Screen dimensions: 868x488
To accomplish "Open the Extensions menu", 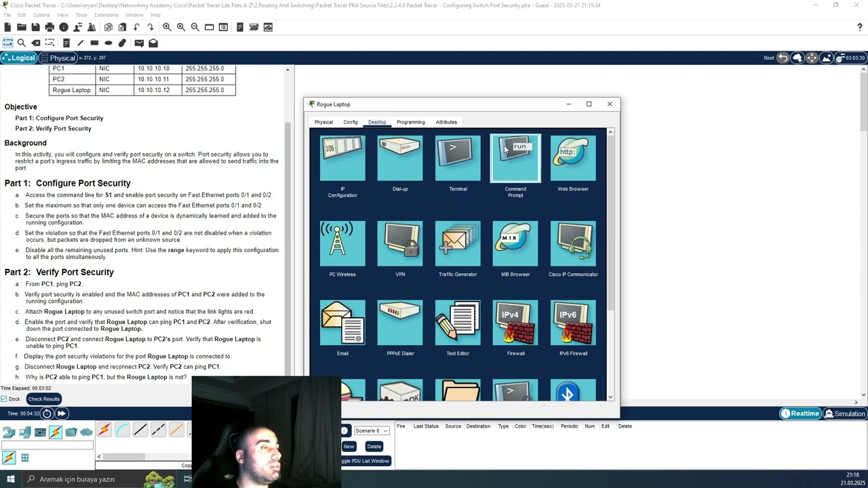I will (x=106, y=15).
